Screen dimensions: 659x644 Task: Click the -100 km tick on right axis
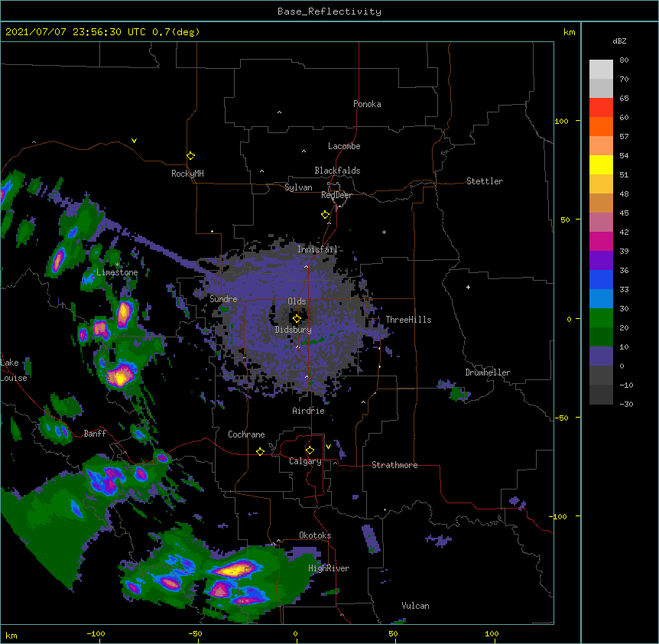point(559,516)
